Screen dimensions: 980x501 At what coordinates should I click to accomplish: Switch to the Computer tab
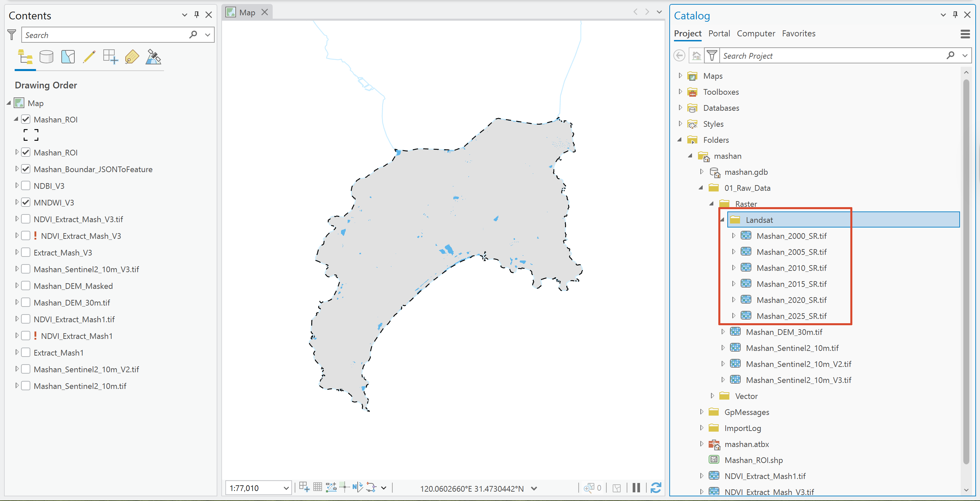(756, 33)
